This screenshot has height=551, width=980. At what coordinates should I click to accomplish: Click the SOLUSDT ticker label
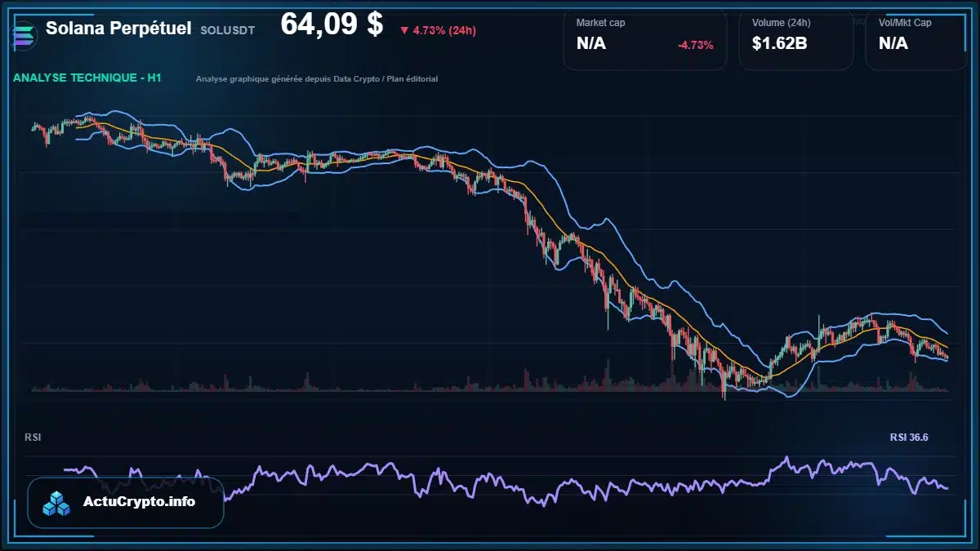tap(228, 30)
